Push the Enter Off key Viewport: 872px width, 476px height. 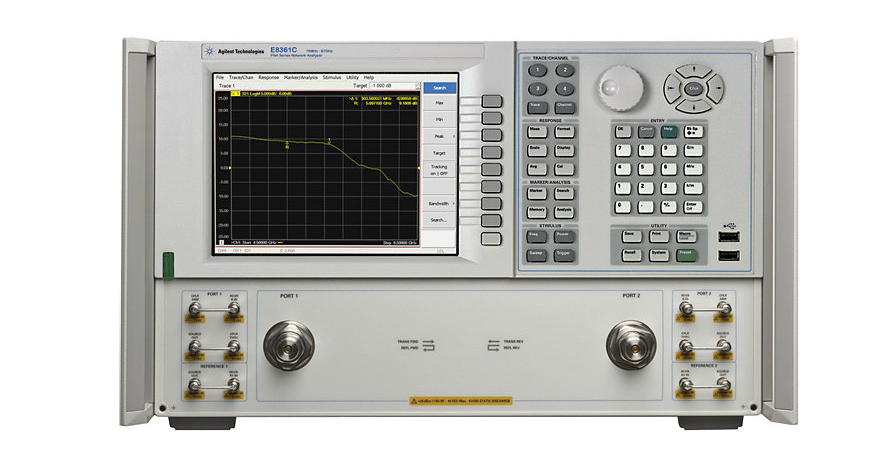693,207
